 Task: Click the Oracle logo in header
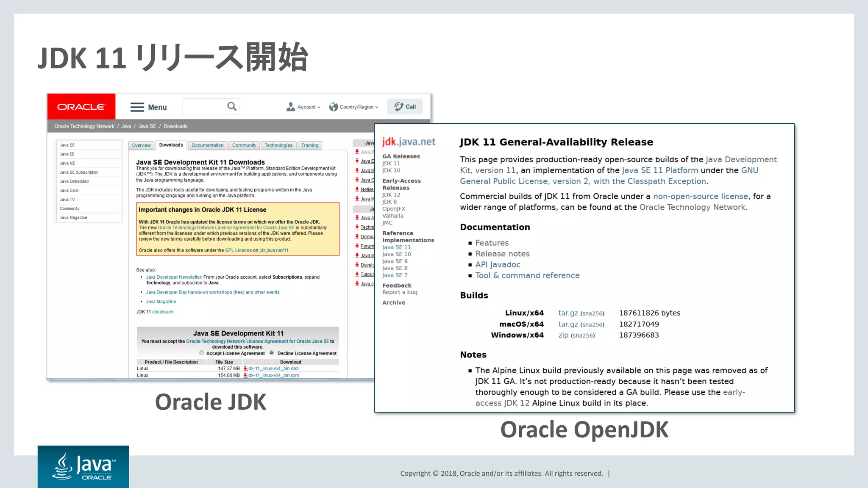pos(81,107)
